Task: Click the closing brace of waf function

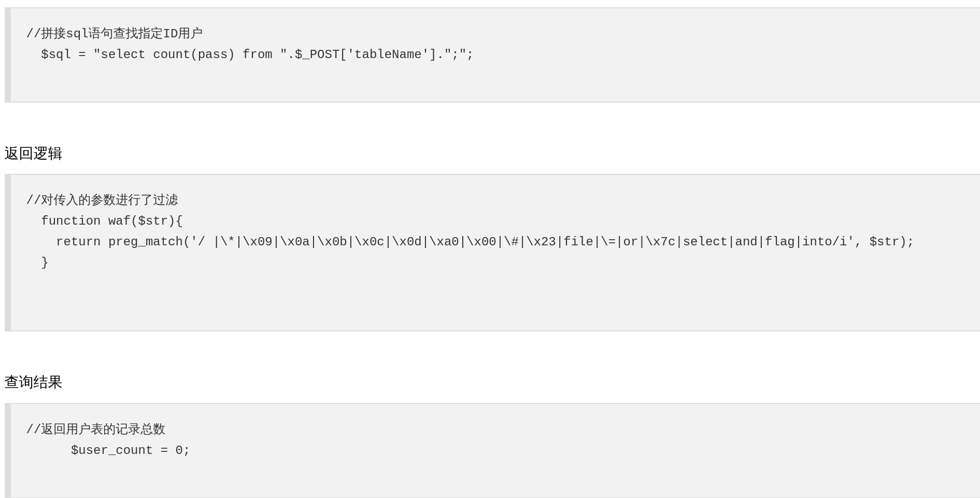Action: [45, 262]
